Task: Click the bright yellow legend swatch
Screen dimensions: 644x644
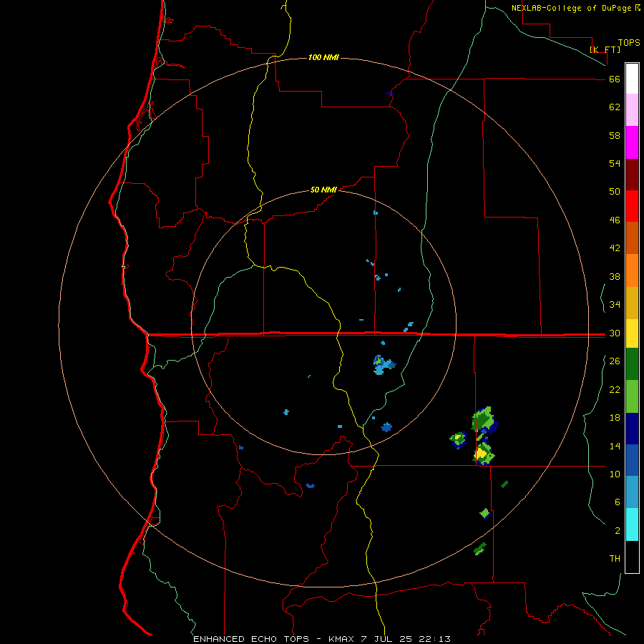Action: click(632, 333)
